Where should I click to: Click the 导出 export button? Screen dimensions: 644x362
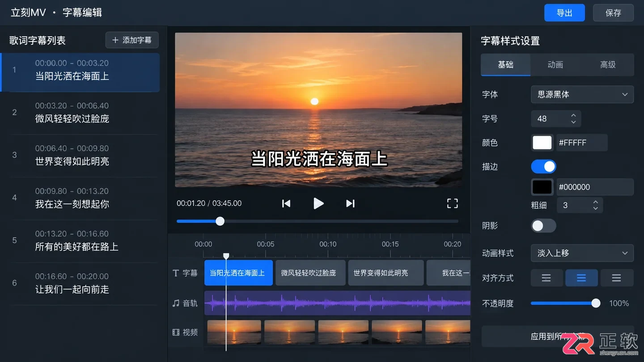tap(564, 13)
